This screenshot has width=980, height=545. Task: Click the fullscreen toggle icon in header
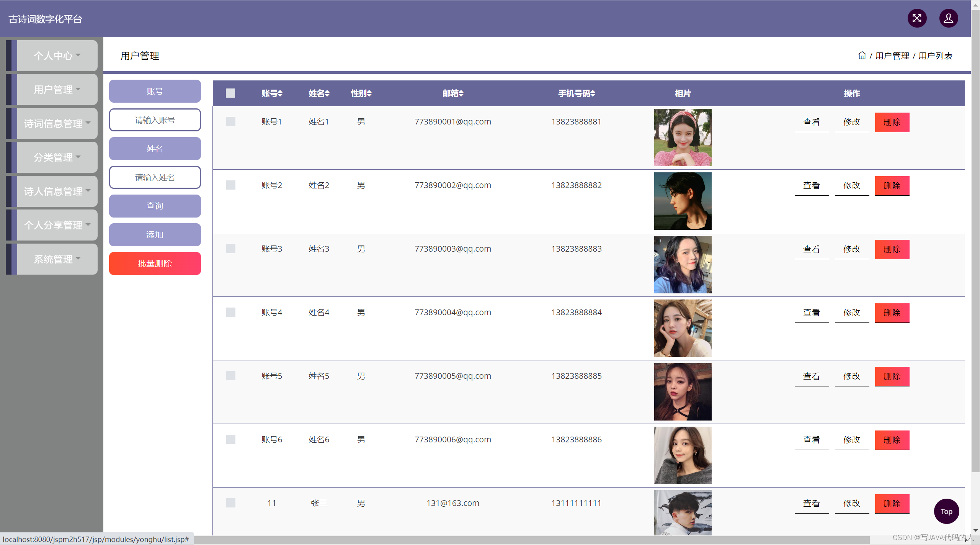tap(917, 18)
